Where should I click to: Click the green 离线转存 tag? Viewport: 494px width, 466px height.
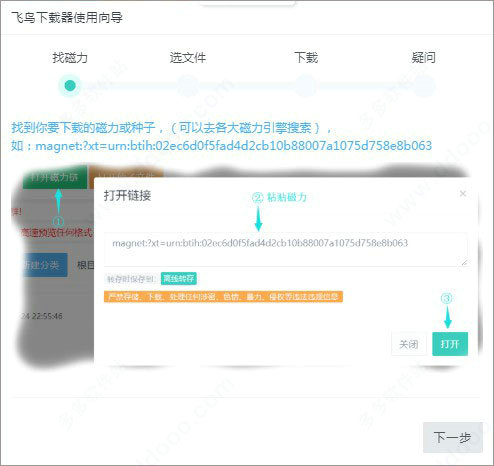click(x=179, y=279)
